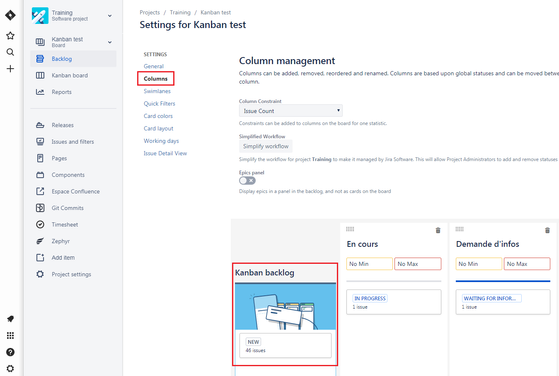Toggle the Epics panel switch
The width and height of the screenshot is (559, 376).
247,181
